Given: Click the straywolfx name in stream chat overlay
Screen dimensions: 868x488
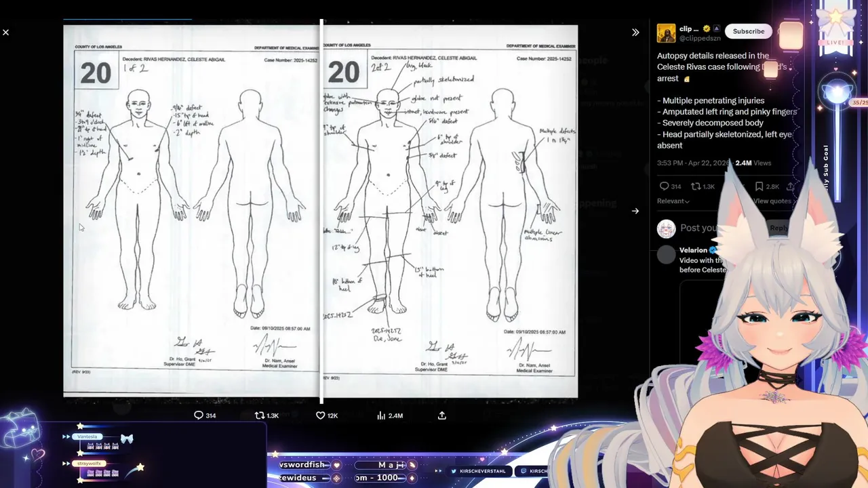Looking at the screenshot, I should point(89,464).
